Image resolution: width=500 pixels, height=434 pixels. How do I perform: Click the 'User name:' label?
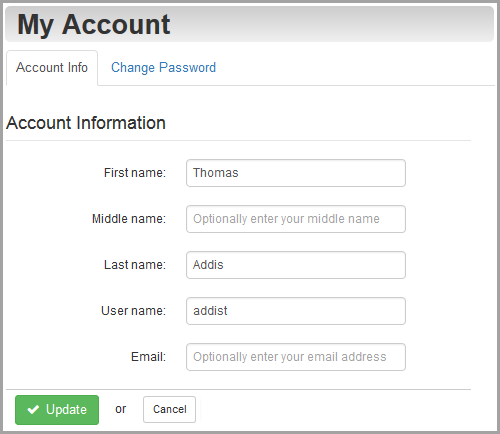point(134,311)
